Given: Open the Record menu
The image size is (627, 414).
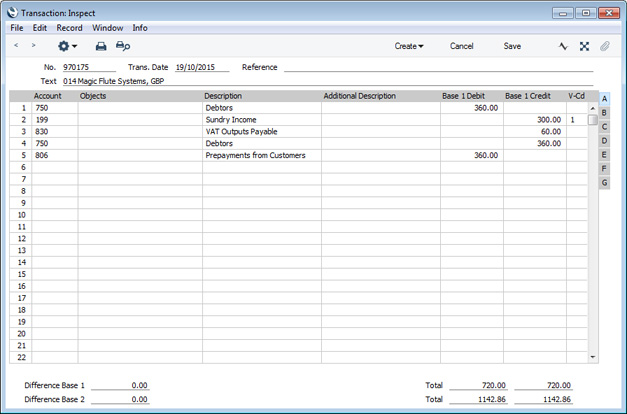Looking at the screenshot, I should tap(69, 28).
